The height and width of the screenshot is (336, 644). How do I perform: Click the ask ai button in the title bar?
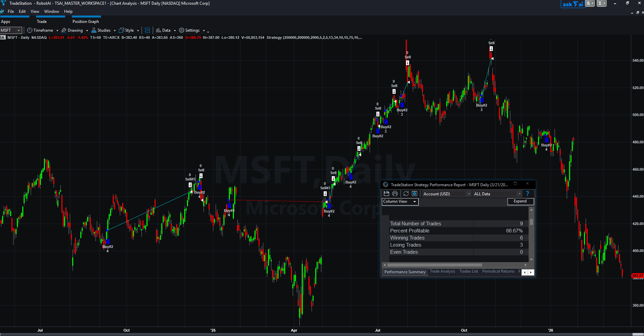point(573,4)
